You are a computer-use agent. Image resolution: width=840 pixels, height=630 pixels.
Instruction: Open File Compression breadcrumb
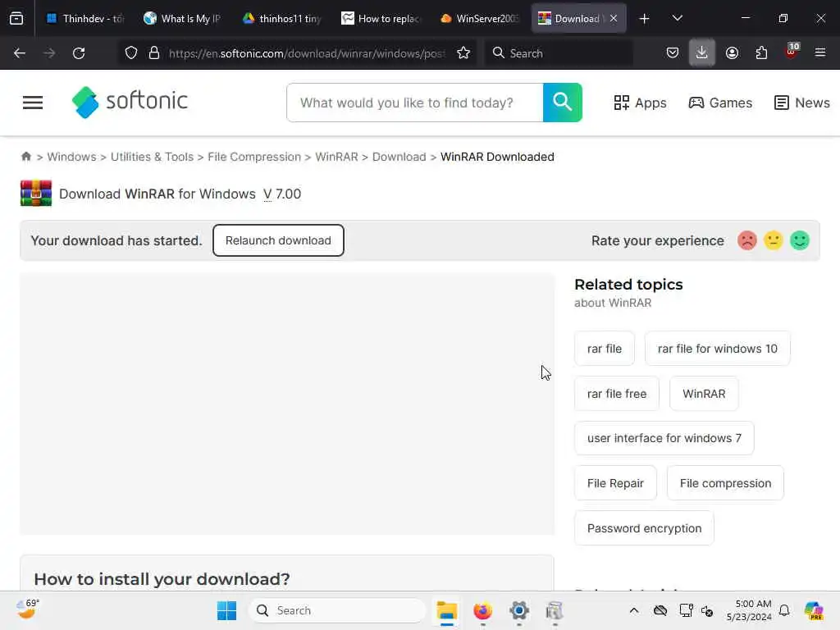pos(254,157)
